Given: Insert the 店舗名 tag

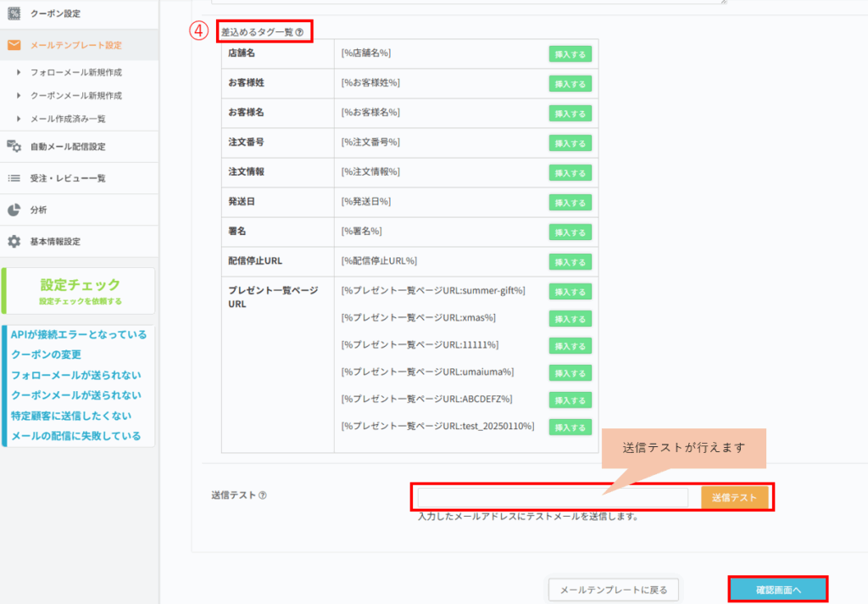Looking at the screenshot, I should (x=570, y=54).
